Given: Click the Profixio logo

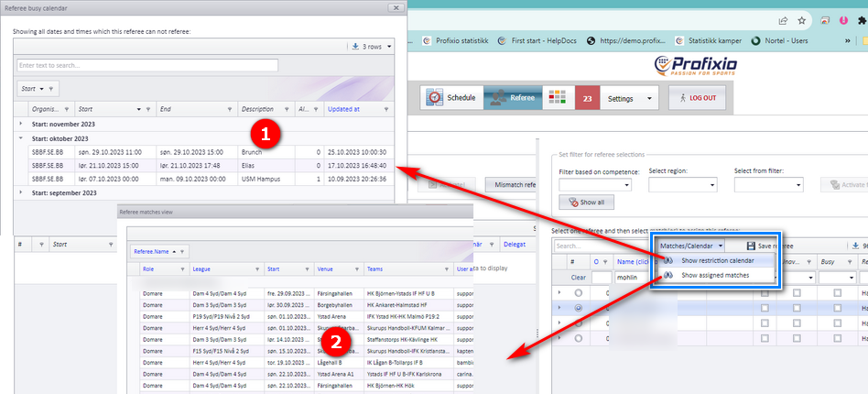Looking at the screenshot, I should click(695, 66).
